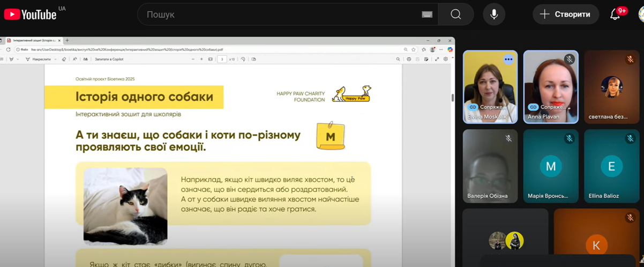Open the notifications bell

[x=615, y=14]
